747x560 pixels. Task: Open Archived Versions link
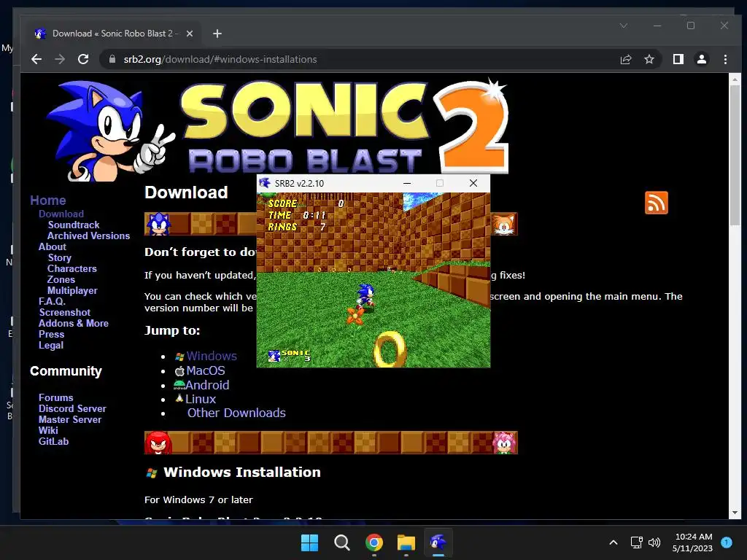point(88,236)
